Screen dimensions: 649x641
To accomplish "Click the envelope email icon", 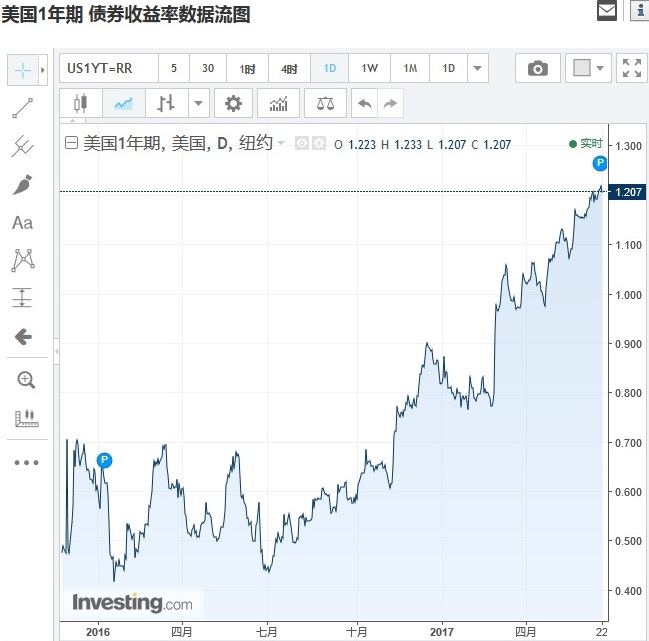I will 607,10.
